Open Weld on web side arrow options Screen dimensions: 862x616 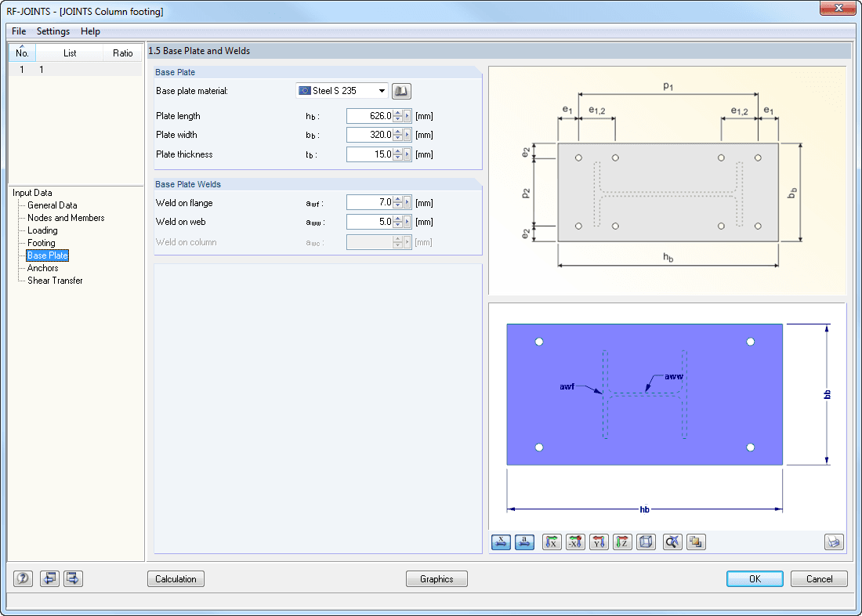click(x=407, y=223)
